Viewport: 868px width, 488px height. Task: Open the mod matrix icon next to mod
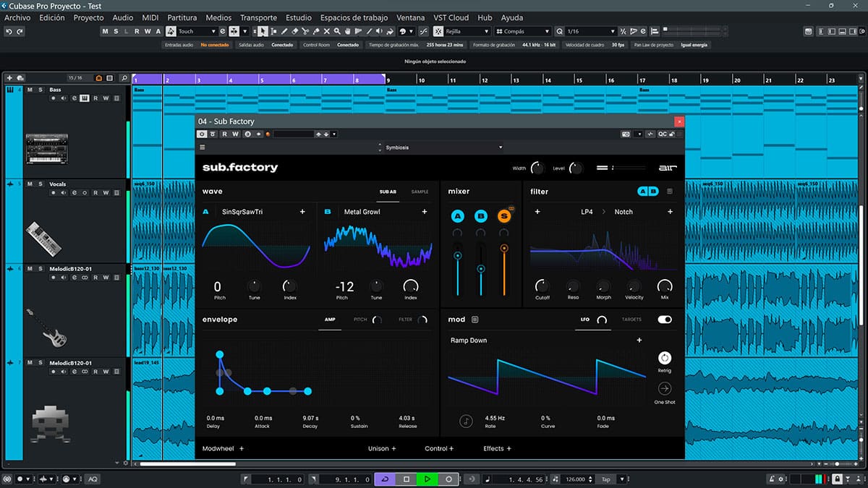tap(475, 320)
